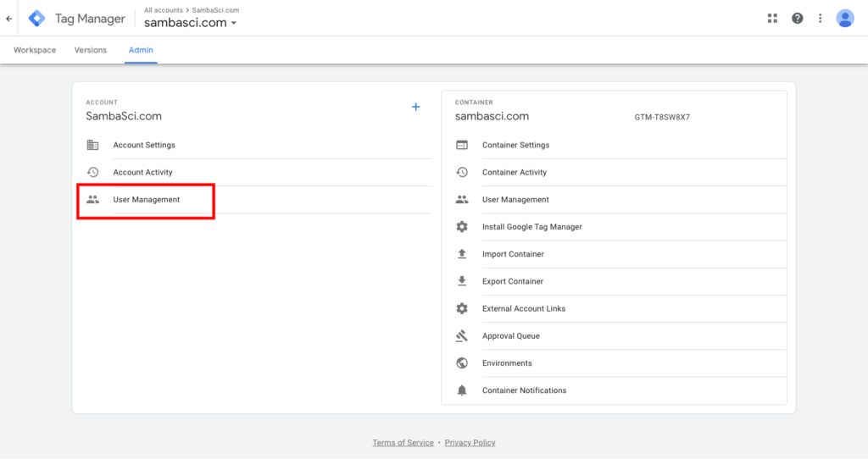The width and height of the screenshot is (868, 459).
Task: Click the Account Settings building icon
Action: coord(92,145)
